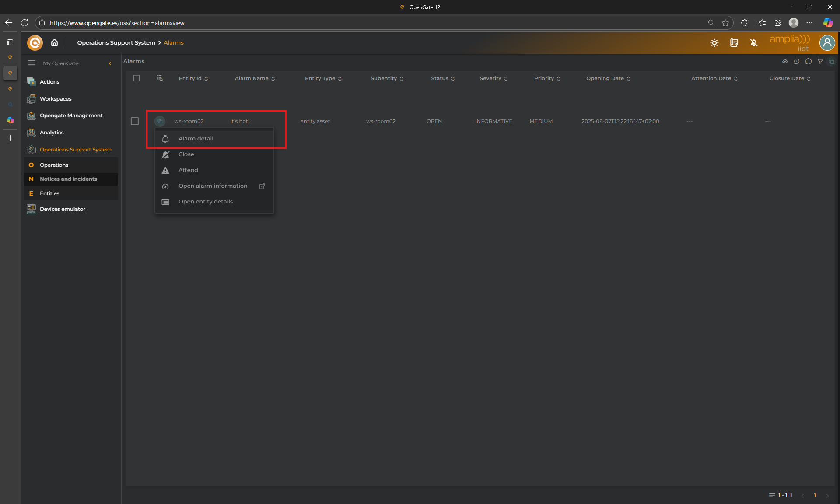The width and height of the screenshot is (840, 504).
Task: Toggle the light theme sun icon
Action: click(714, 43)
